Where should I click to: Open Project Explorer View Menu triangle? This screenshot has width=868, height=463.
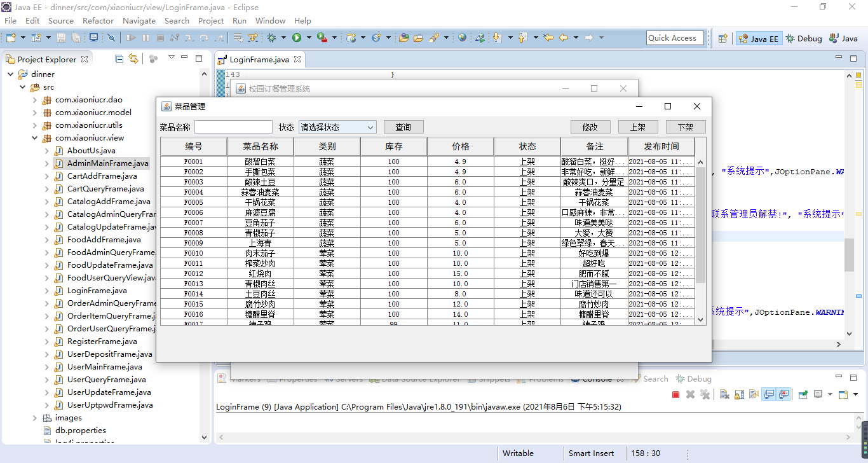pos(171,58)
